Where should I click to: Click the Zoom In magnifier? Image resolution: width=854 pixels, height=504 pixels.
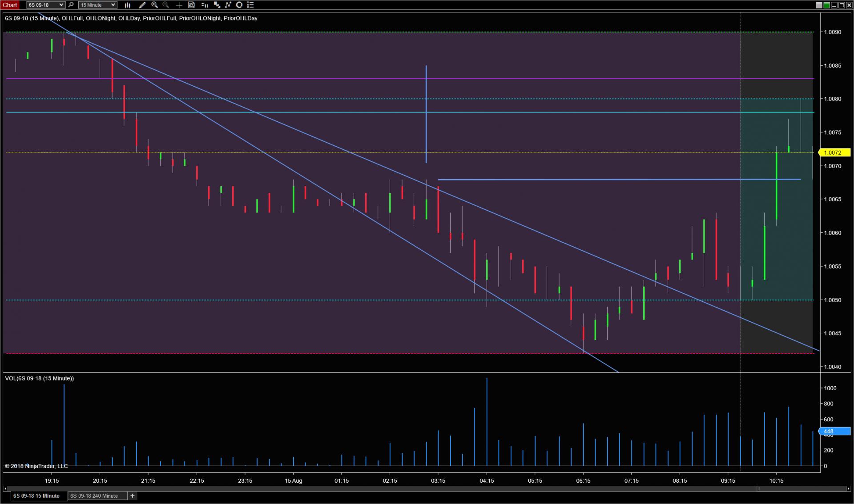pos(154,5)
